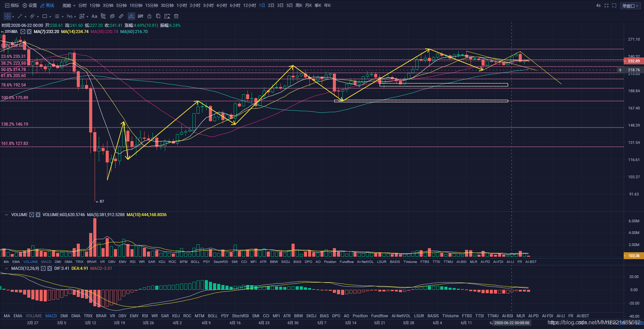Viewport: 644px width, 329px height.
Task: Expand wave tool dropdown arrow
Action: click(x=75, y=17)
